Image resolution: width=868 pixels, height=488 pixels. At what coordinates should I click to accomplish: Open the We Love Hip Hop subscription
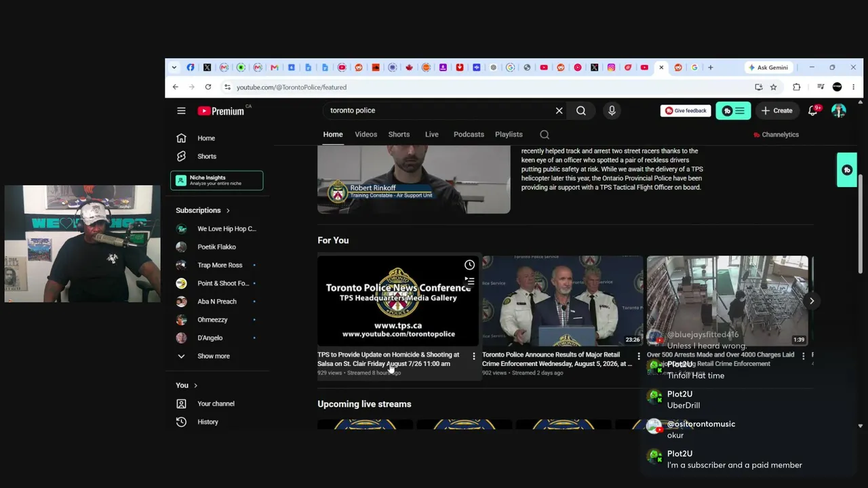tap(217, 229)
